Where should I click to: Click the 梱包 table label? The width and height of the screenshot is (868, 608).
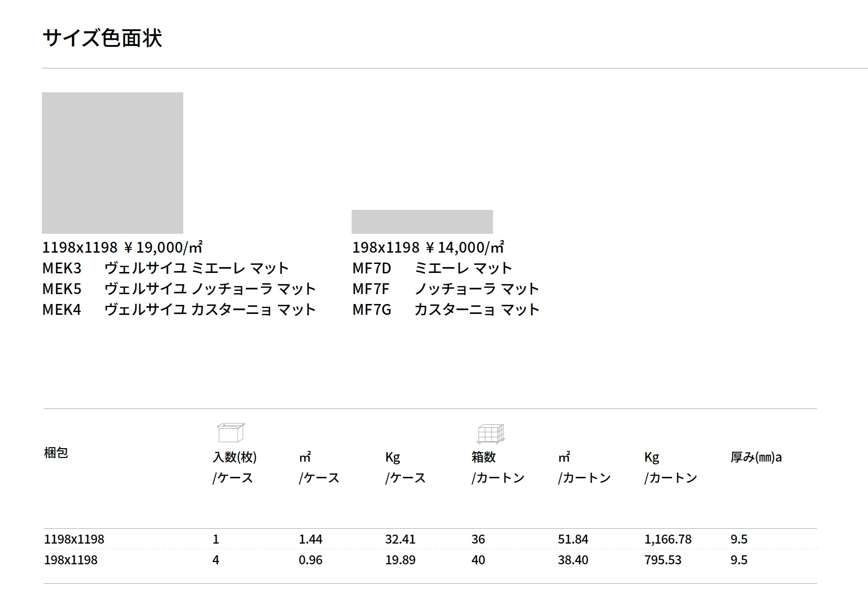(56, 453)
